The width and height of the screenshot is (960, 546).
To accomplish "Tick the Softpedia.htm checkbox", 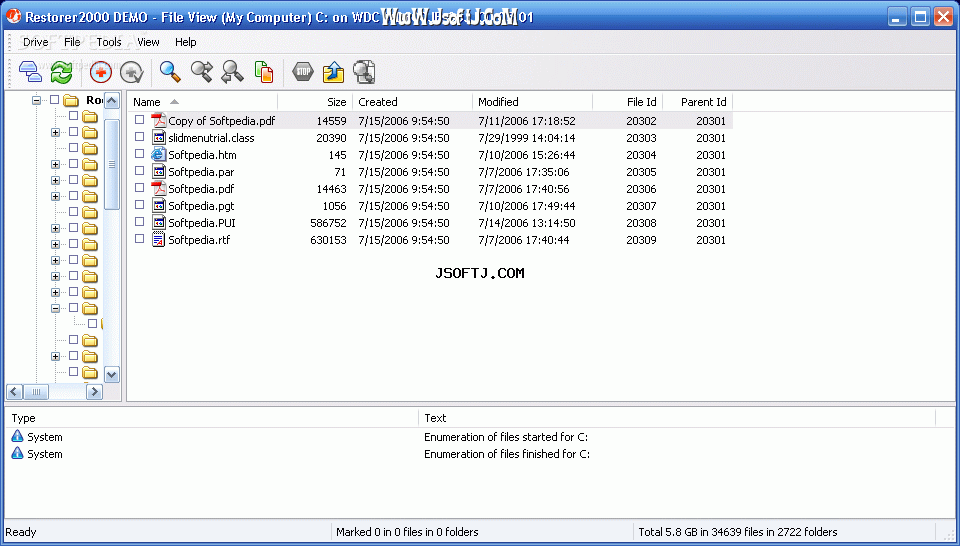I will [140, 154].
